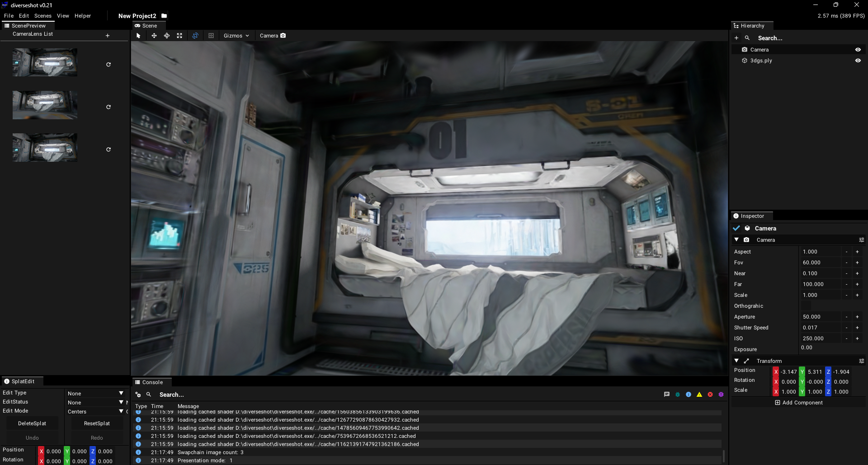Open the EditStatus dropdown

point(95,403)
